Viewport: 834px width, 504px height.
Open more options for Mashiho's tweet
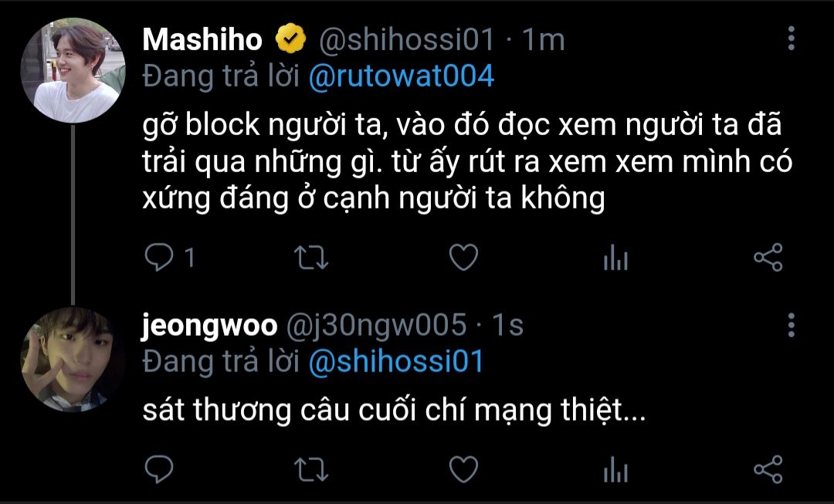pos(792,39)
